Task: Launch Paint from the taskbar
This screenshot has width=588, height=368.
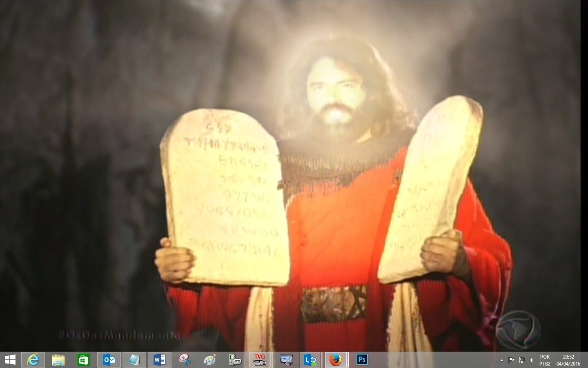Action: tap(210, 360)
